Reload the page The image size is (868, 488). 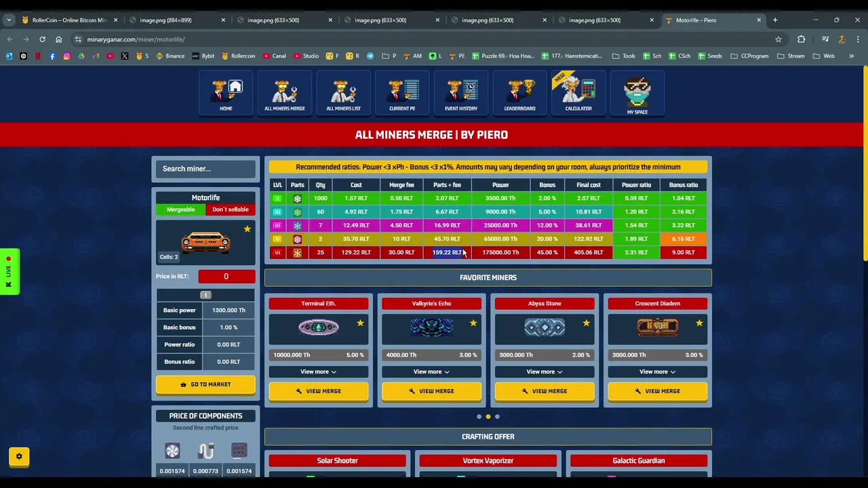(x=42, y=39)
